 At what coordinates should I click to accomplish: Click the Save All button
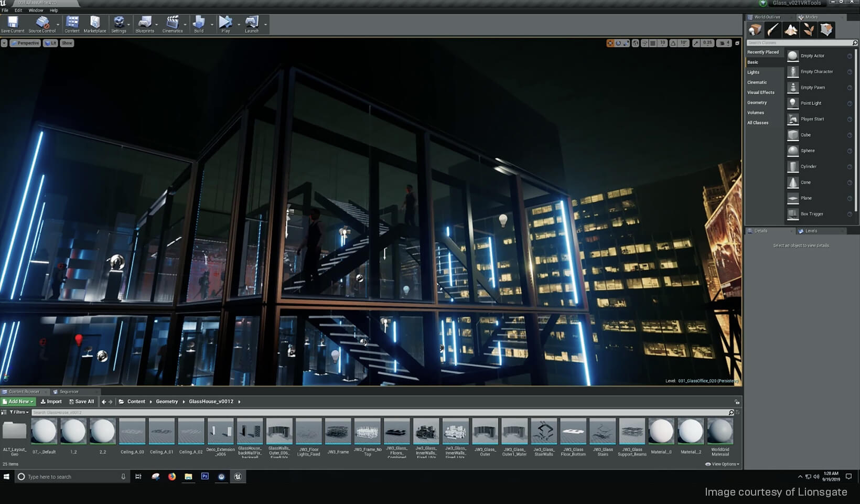point(82,401)
